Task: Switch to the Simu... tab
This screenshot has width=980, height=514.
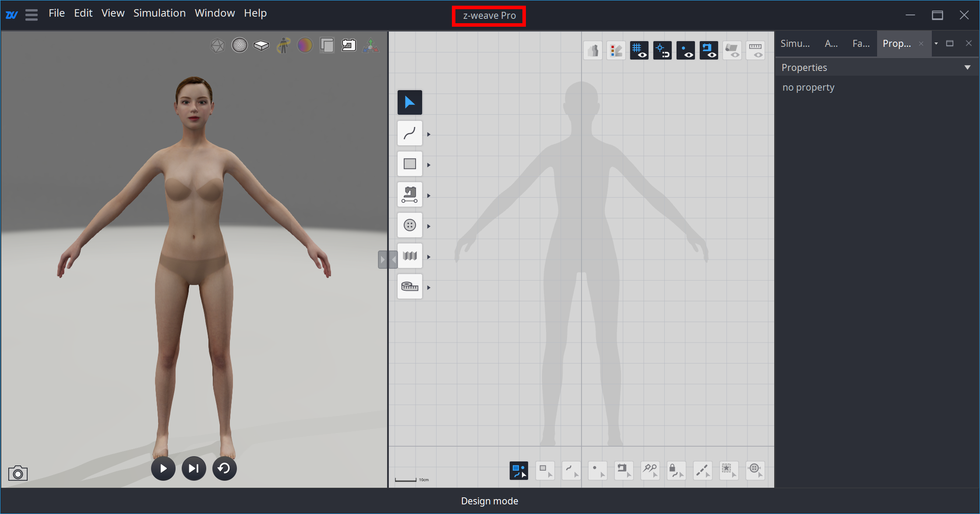Action: pos(795,43)
